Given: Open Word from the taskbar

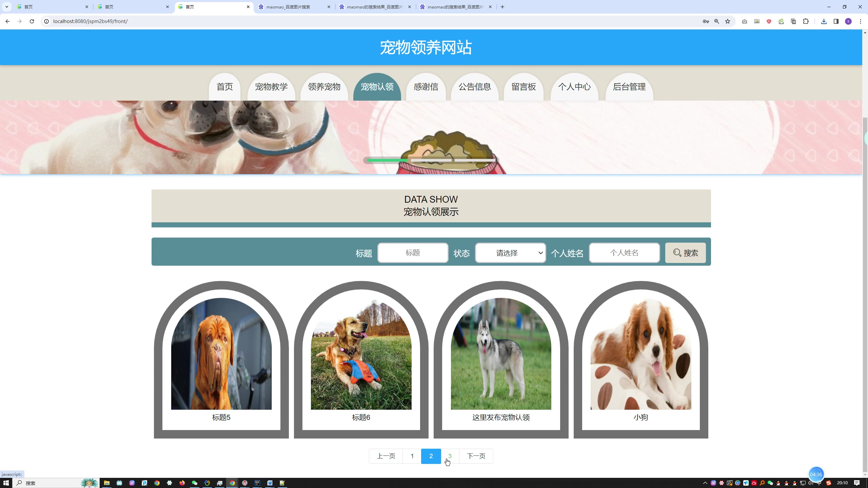Looking at the screenshot, I should pos(270,483).
